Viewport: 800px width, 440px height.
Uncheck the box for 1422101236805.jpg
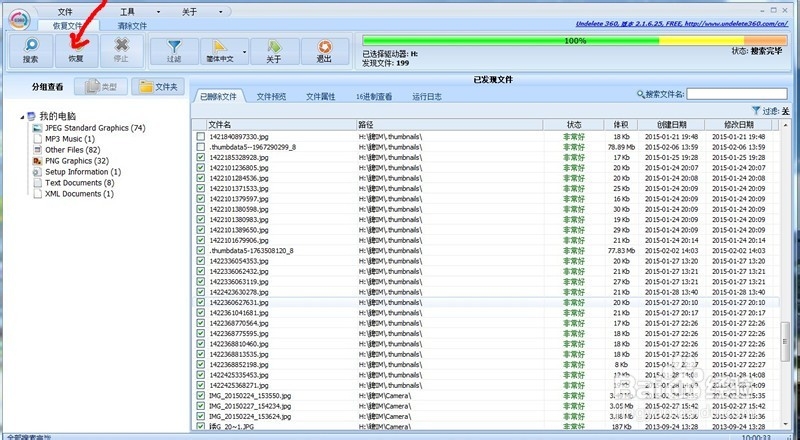pos(201,168)
